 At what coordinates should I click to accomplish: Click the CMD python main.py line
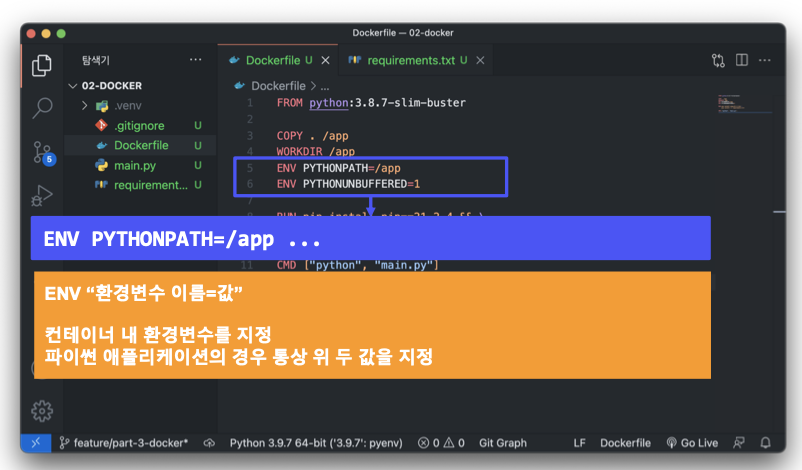point(358,265)
